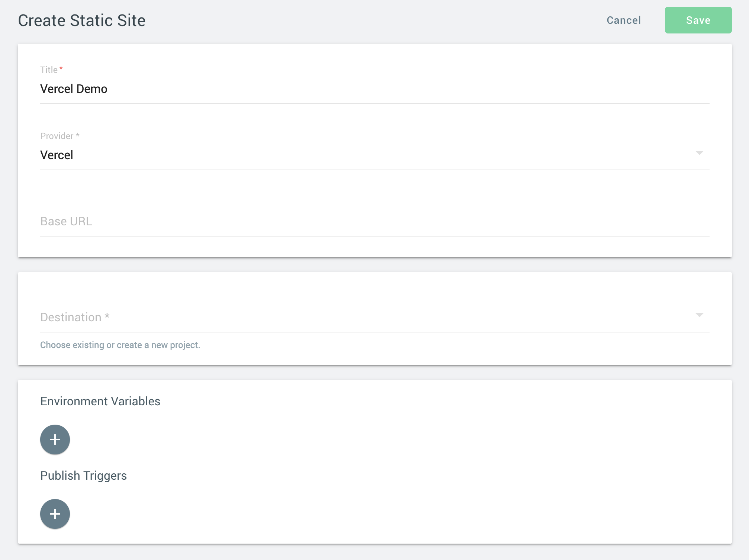
Task: Cancel creating the static site
Action: click(624, 20)
